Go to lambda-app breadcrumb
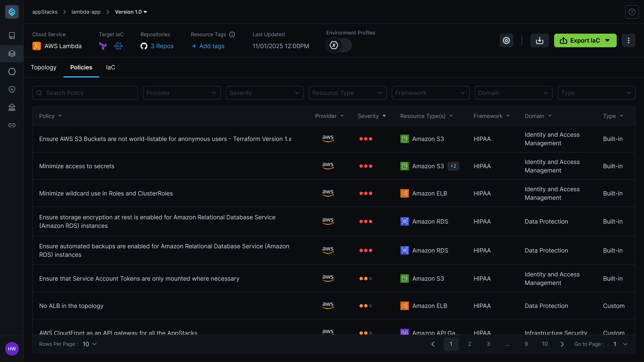This screenshot has height=362, width=644. pyautogui.click(x=86, y=12)
